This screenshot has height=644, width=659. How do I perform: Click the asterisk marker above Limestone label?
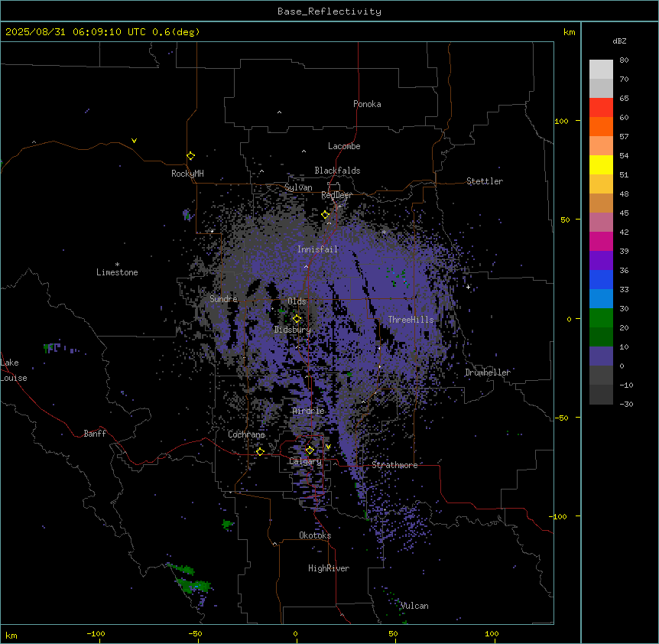(x=117, y=265)
